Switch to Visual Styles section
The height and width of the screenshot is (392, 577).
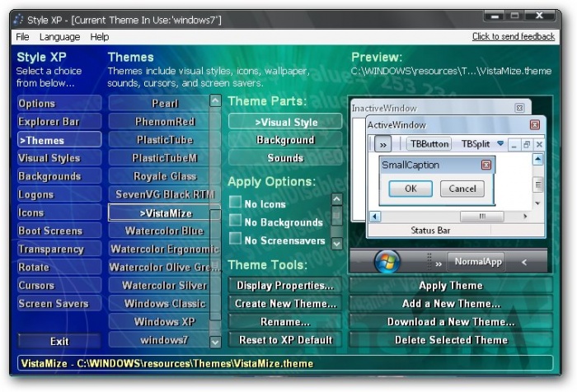click(59, 158)
